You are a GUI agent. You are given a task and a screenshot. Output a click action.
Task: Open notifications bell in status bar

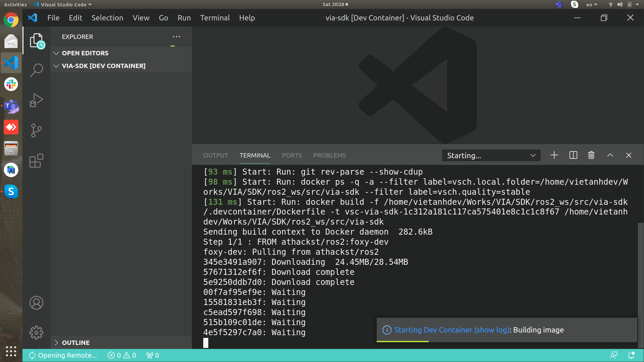pyautogui.click(x=631, y=355)
